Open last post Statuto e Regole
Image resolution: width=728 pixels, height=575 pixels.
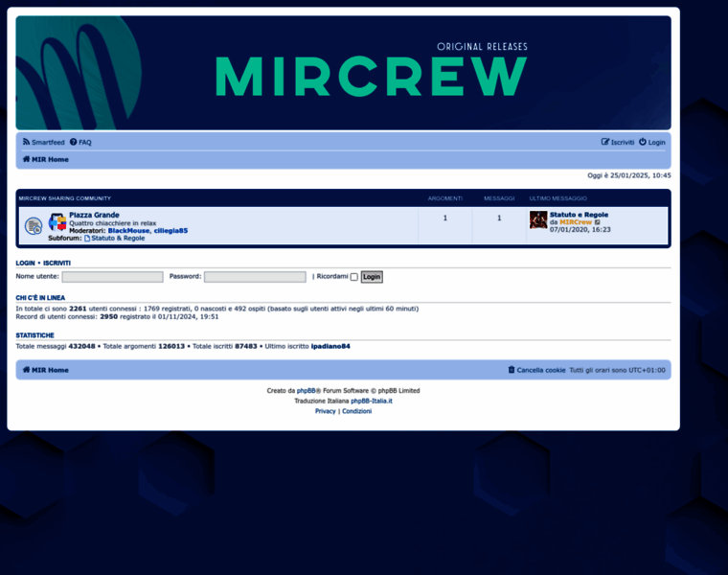click(x=579, y=215)
